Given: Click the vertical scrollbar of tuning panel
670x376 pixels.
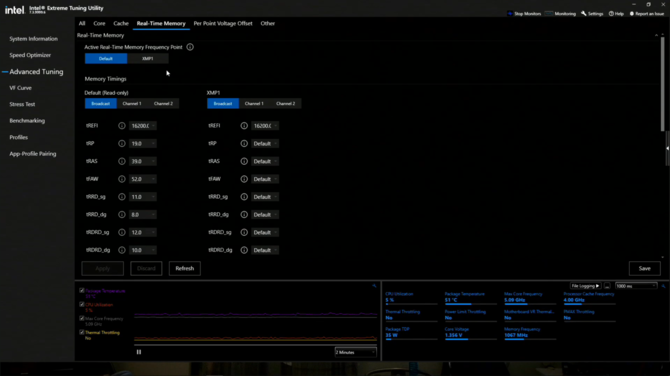Looking at the screenshot, I should [663, 85].
